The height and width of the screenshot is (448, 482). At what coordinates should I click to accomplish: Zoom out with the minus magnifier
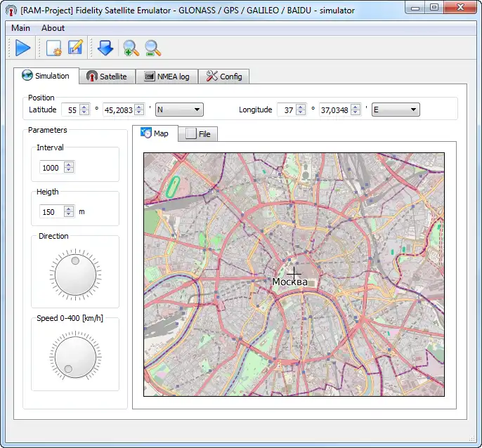[x=152, y=48]
